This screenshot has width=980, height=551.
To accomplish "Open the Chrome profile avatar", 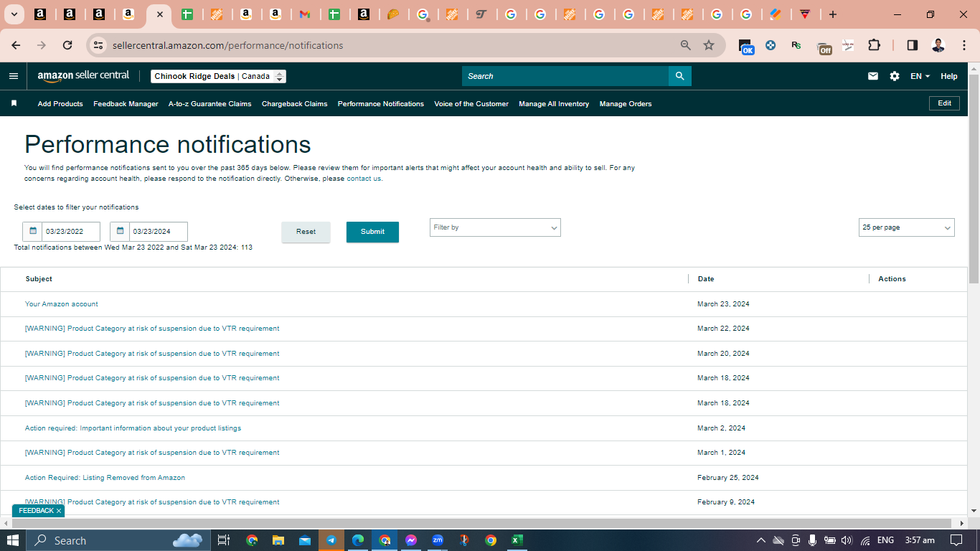I will 938,45.
